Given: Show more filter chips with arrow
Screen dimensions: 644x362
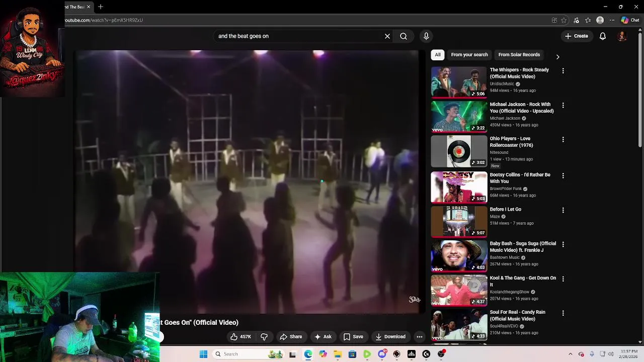Looking at the screenshot, I should (x=557, y=57).
